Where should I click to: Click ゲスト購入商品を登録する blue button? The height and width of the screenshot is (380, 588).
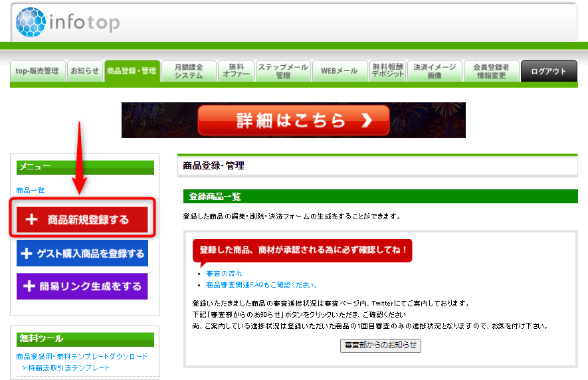pyautogui.click(x=82, y=254)
